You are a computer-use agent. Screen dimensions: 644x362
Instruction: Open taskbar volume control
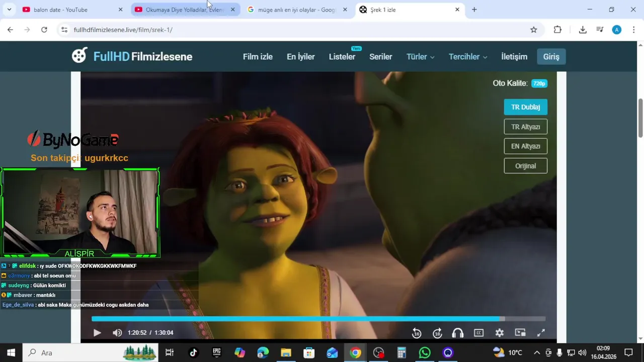tap(582, 352)
